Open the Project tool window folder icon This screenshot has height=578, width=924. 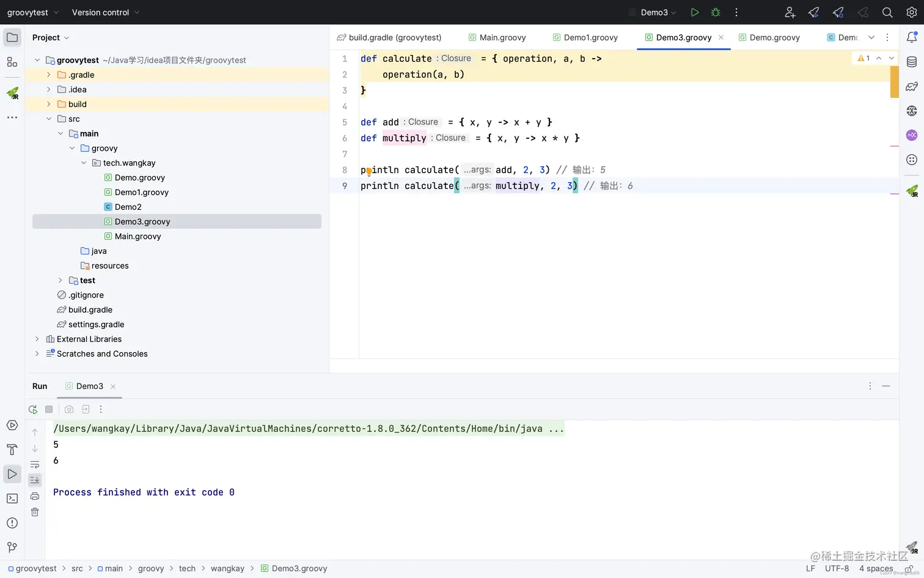click(x=12, y=37)
